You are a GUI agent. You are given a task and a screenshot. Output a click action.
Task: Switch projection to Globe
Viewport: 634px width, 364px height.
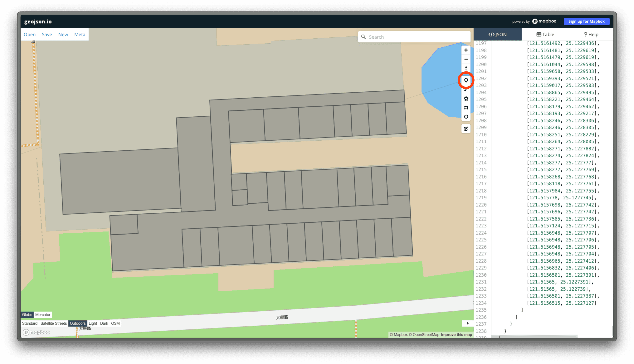[27, 314]
